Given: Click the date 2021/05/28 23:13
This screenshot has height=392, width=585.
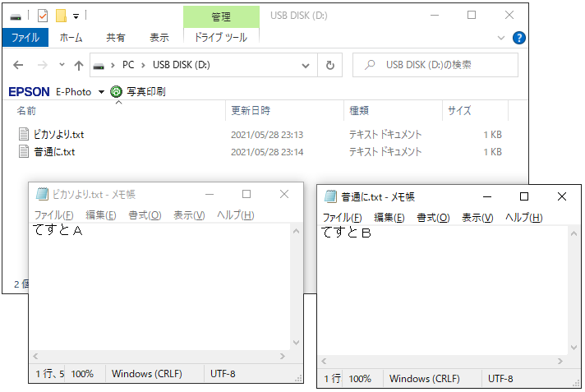Looking at the screenshot, I should click(x=267, y=135).
